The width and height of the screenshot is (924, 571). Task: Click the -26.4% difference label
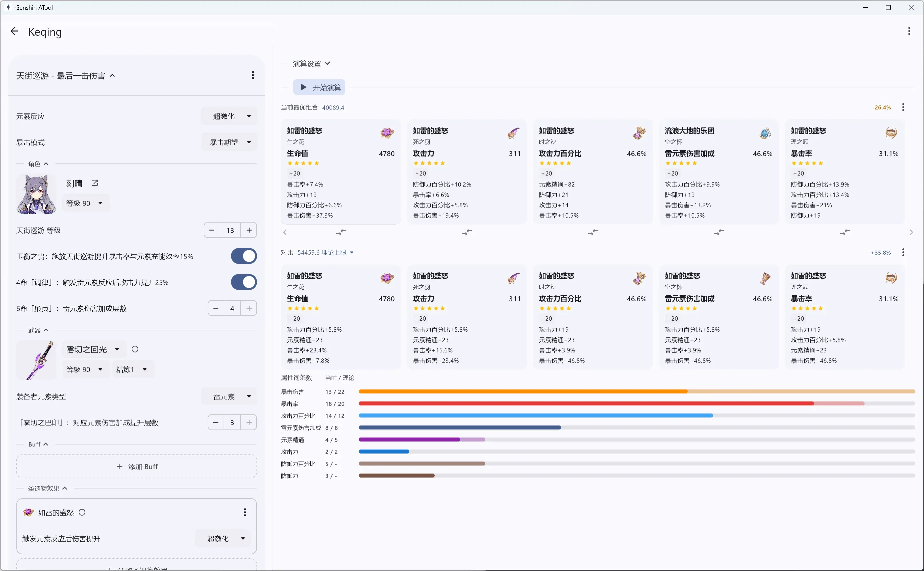881,108
